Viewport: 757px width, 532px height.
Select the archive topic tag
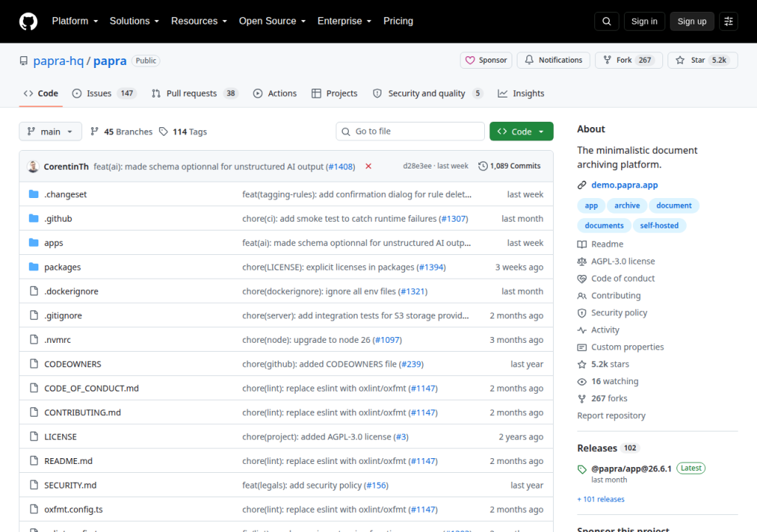(x=627, y=205)
